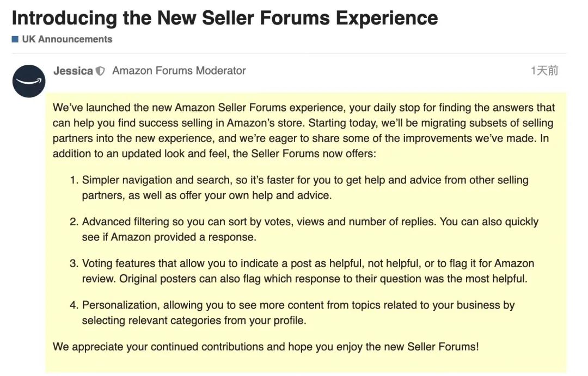
Task: Open the UK Announcements category link
Action: pos(67,39)
